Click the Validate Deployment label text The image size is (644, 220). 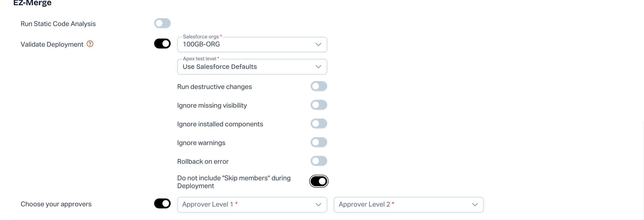(52, 44)
